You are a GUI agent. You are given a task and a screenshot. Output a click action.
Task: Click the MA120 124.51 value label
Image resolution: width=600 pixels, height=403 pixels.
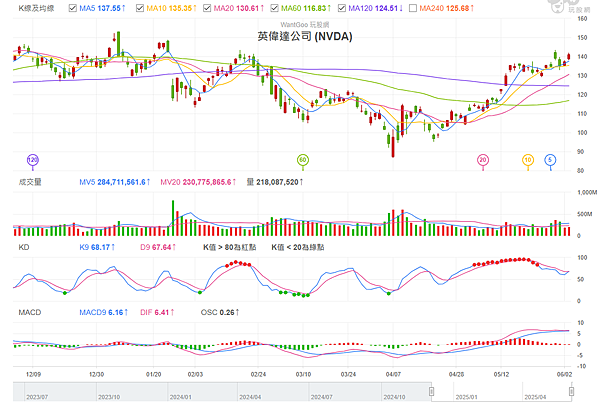point(375,8)
